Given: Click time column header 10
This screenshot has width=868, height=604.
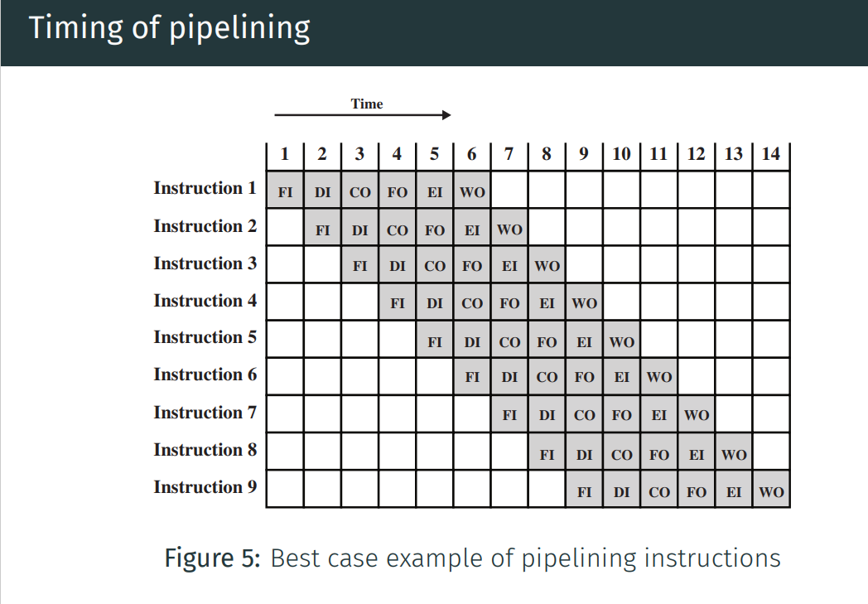Looking at the screenshot, I should point(621,154).
